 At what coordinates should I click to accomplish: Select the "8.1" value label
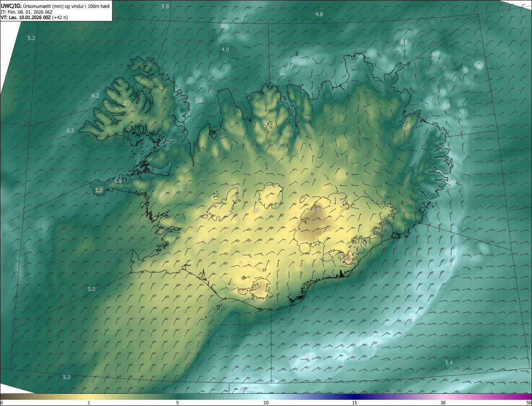click(302, 63)
